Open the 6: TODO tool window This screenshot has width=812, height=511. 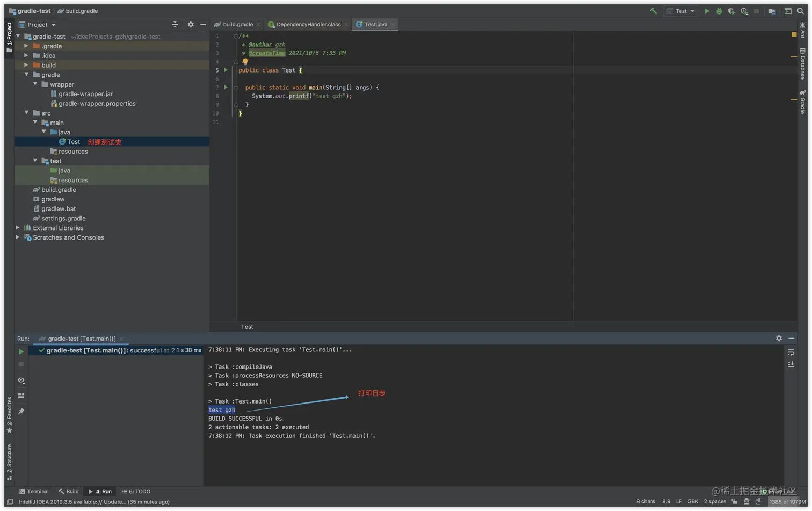[x=136, y=492]
